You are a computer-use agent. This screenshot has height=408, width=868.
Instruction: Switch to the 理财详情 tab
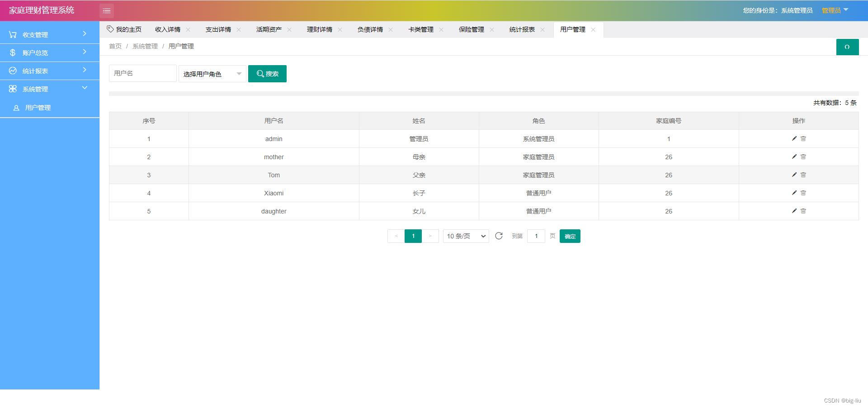[x=320, y=29]
